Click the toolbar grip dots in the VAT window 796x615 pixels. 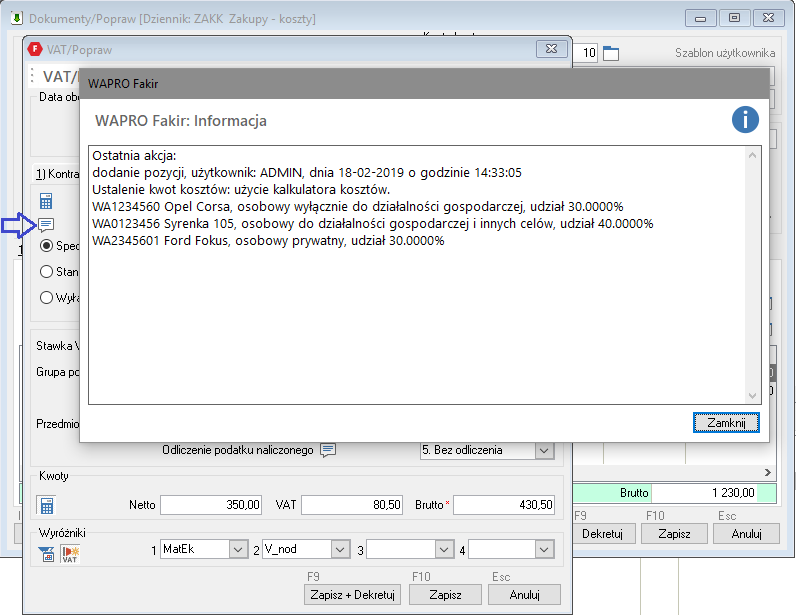click(32, 76)
